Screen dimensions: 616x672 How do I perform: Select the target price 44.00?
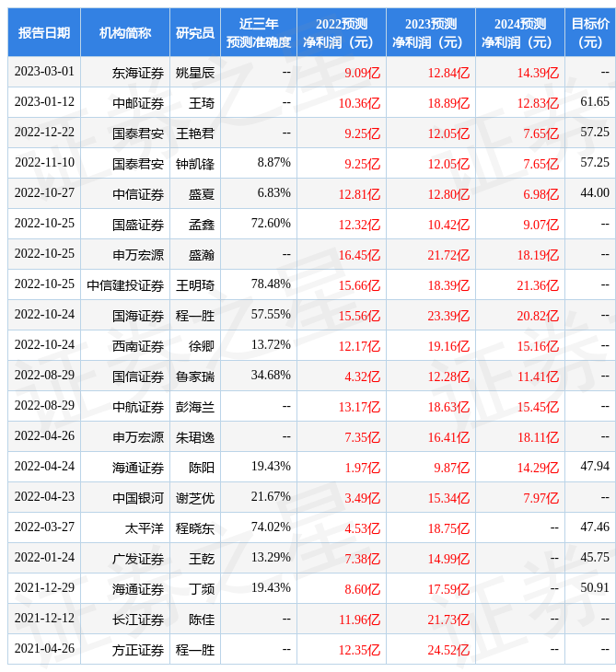coord(595,193)
